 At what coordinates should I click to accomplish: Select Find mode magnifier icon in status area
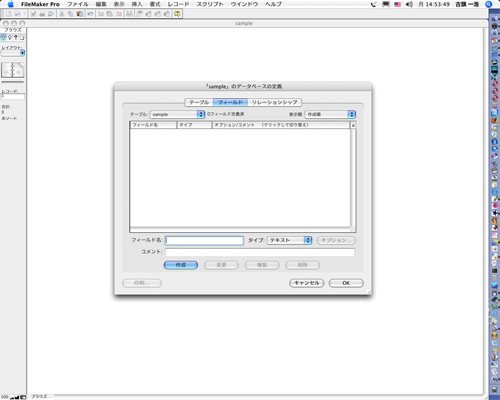pos(10,38)
